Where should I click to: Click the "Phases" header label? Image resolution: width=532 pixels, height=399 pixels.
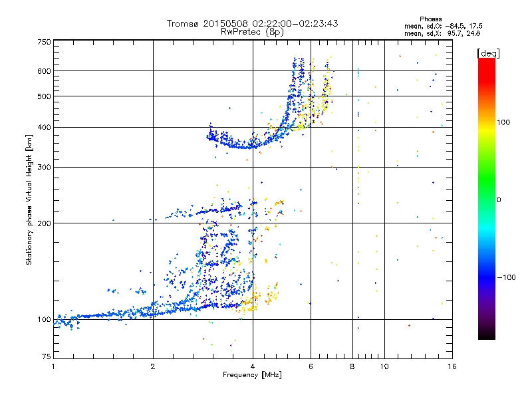pos(430,19)
